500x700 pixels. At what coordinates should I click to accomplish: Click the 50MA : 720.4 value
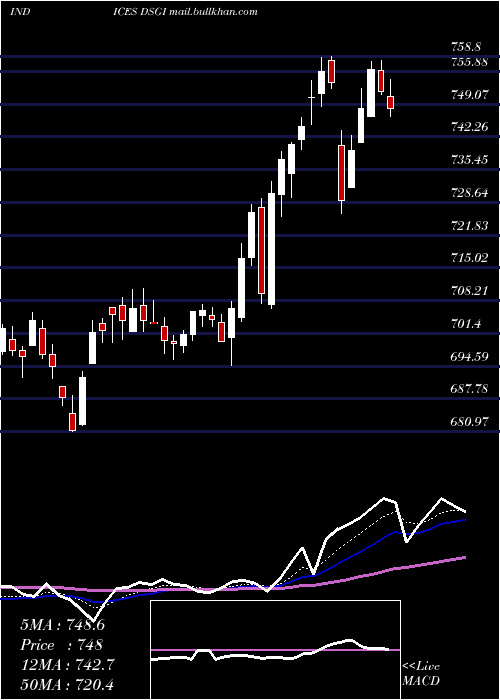click(x=67, y=685)
